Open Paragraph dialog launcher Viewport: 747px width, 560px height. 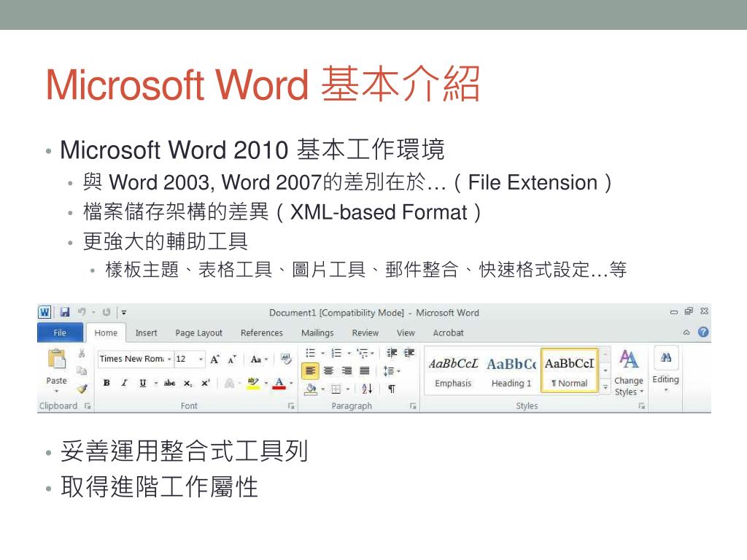[413, 406]
